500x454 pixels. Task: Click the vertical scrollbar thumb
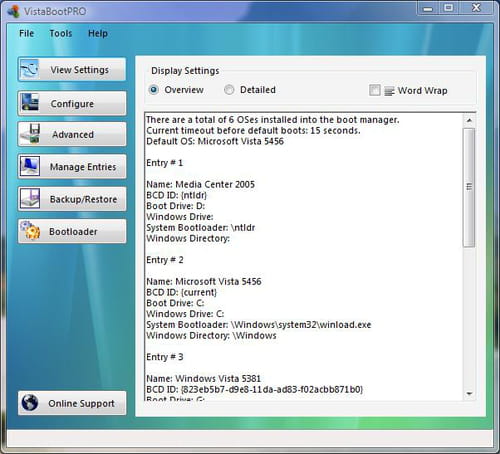[469, 187]
